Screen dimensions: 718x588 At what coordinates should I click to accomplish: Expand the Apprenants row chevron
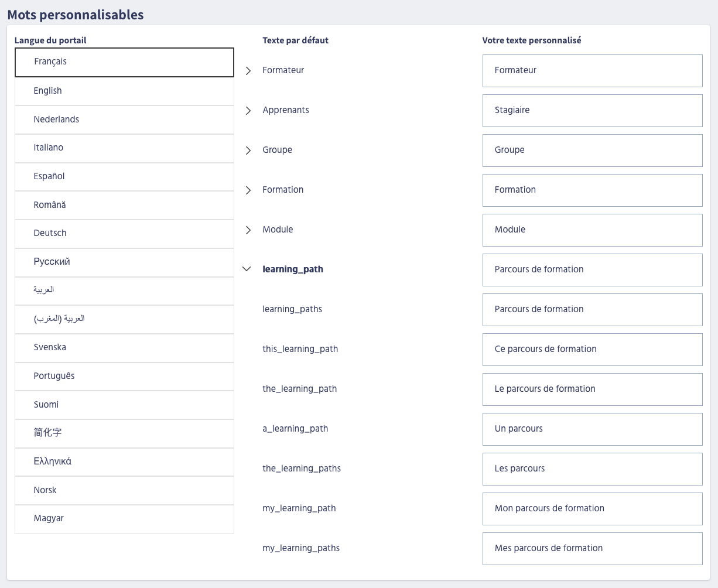(x=248, y=111)
